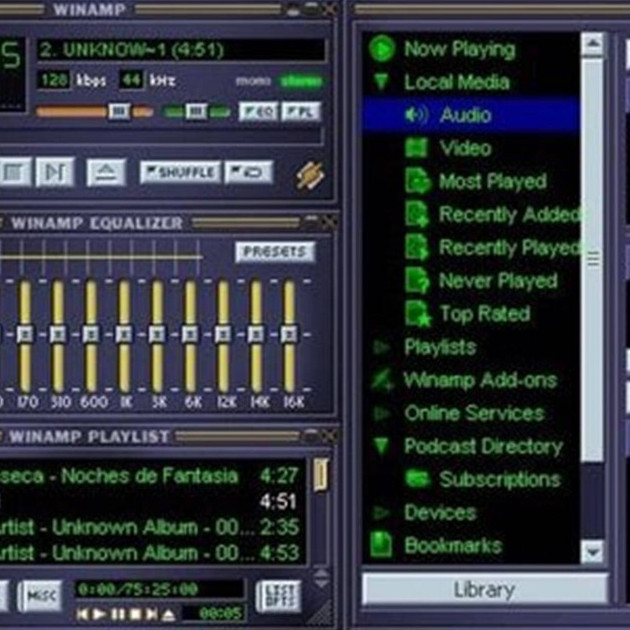The width and height of the screenshot is (630, 630).
Task: Click the playlist mini next-track control
Action: tap(152, 614)
